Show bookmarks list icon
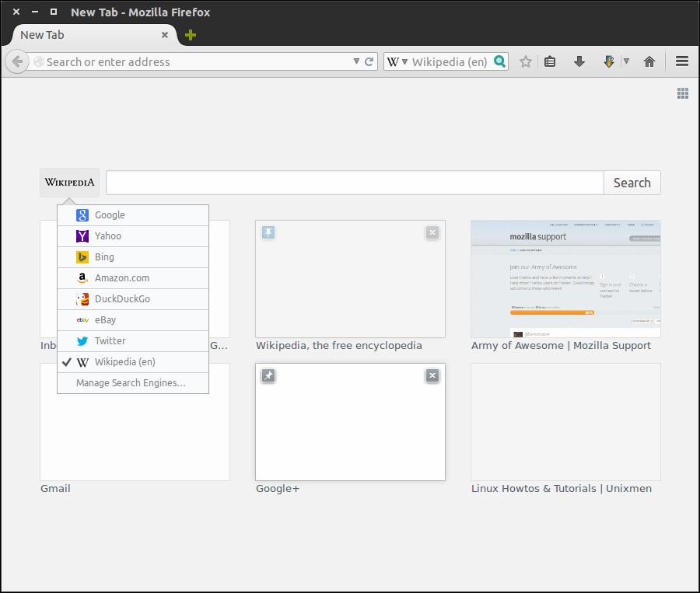The image size is (700, 593). (x=550, y=61)
